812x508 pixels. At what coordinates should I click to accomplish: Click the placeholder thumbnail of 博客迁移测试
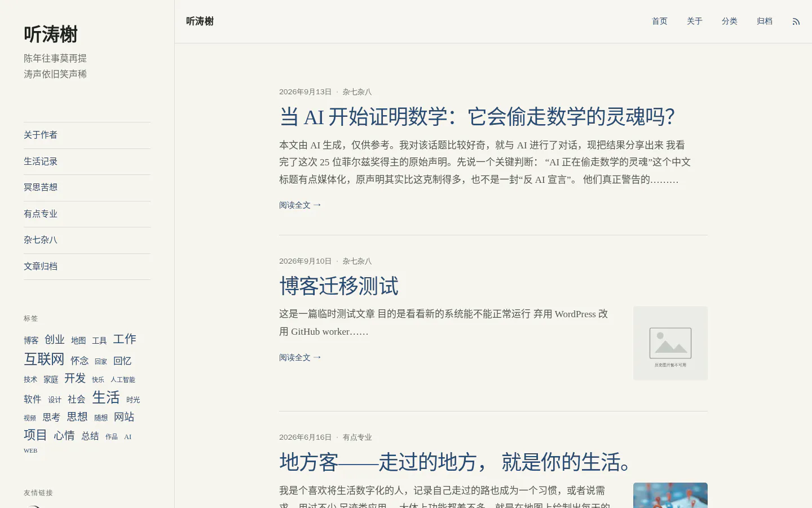(x=670, y=343)
